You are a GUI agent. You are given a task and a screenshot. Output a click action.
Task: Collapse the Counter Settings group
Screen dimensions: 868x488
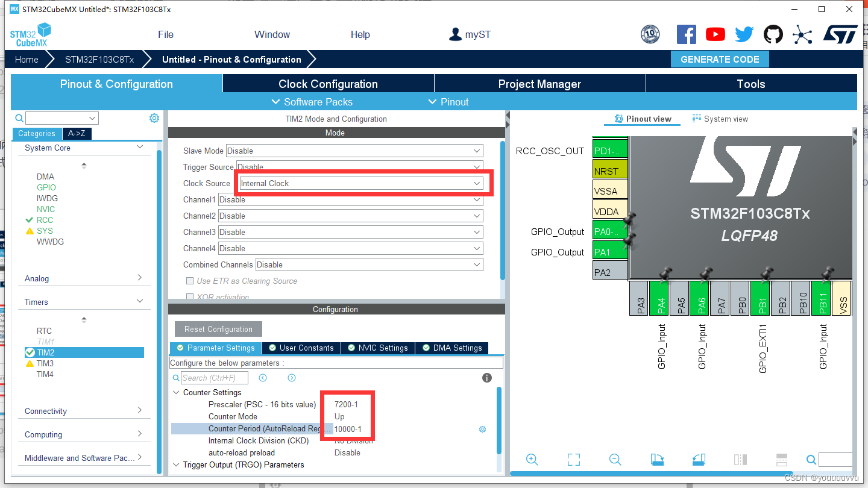point(176,392)
